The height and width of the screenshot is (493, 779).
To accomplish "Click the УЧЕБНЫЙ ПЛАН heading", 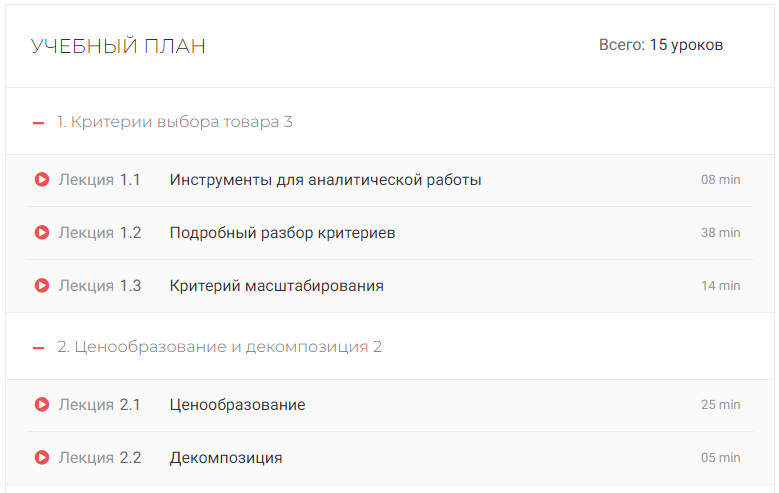I will point(118,46).
